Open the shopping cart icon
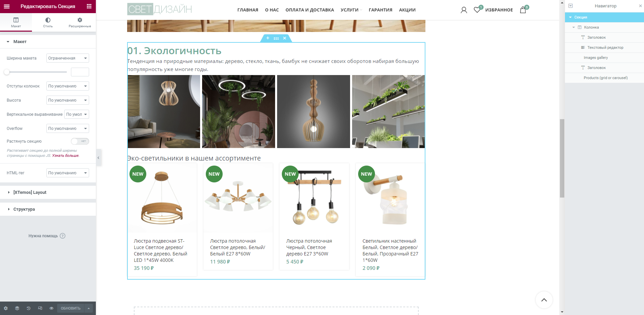 (523, 10)
